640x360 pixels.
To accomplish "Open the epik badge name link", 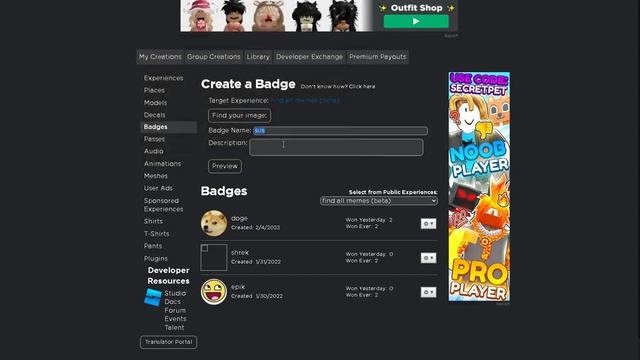I will point(238,287).
